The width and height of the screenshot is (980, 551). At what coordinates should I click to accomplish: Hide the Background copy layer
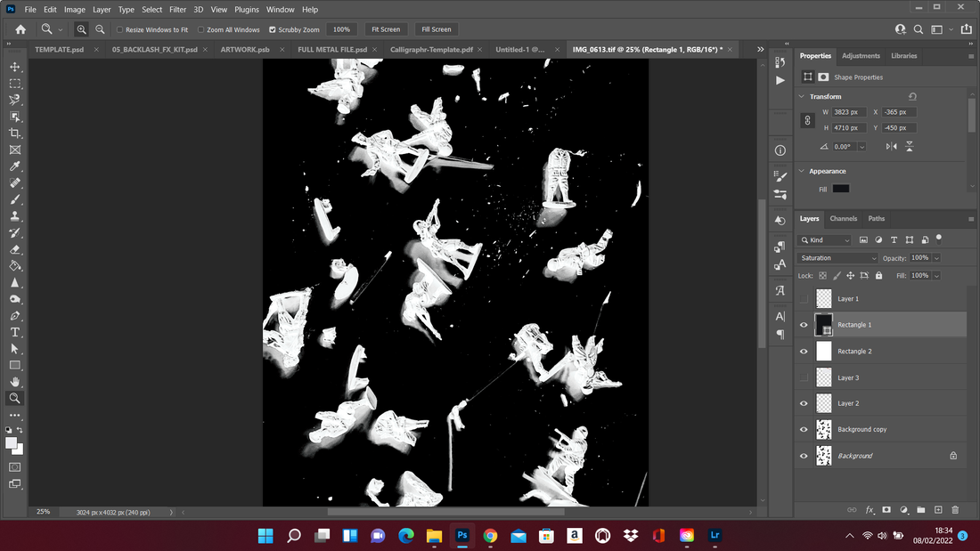click(x=804, y=429)
